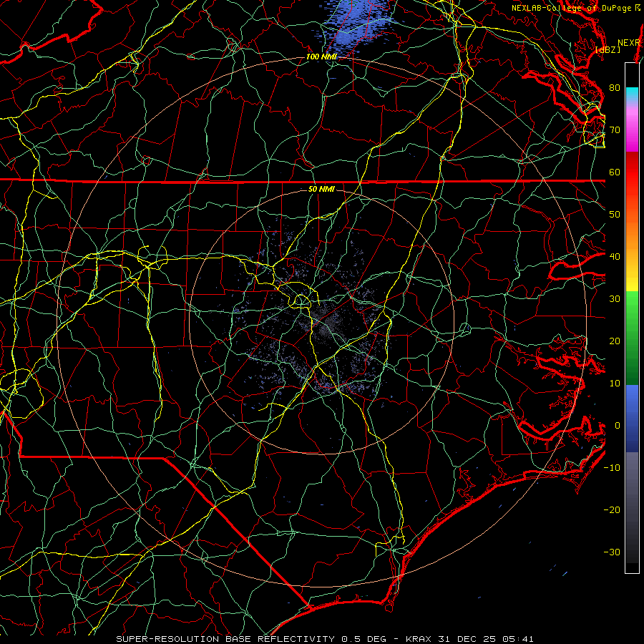Click the 50 value on the dBZ scale
Screen dimensions: 644x644
pos(615,215)
